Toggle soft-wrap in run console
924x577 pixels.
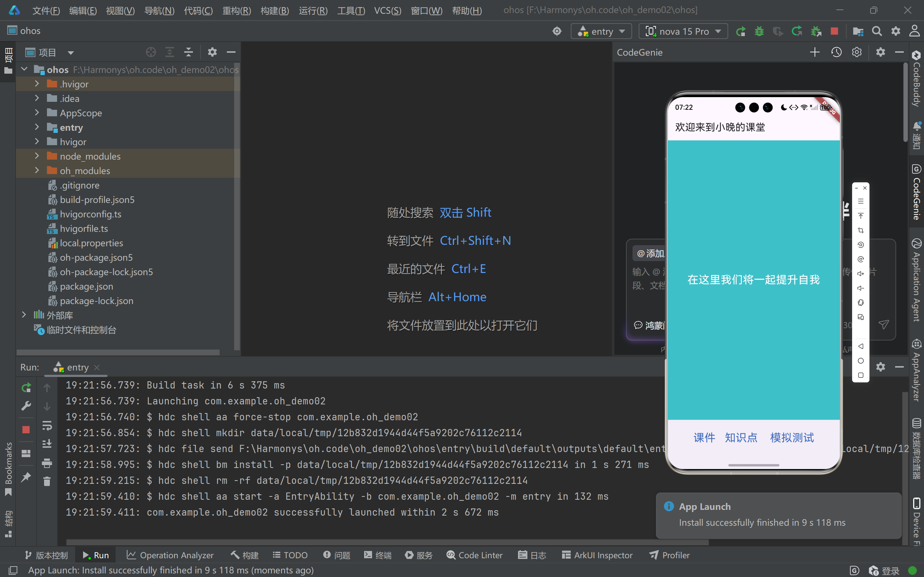tap(47, 425)
